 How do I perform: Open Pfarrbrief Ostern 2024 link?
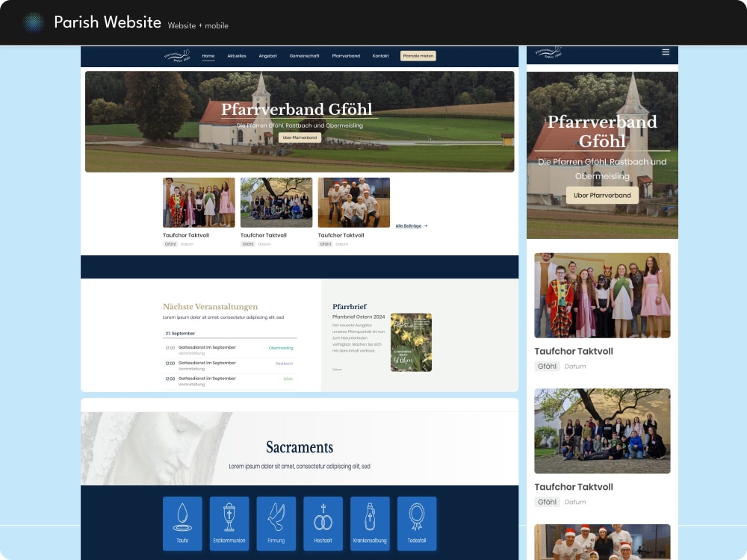[359, 317]
